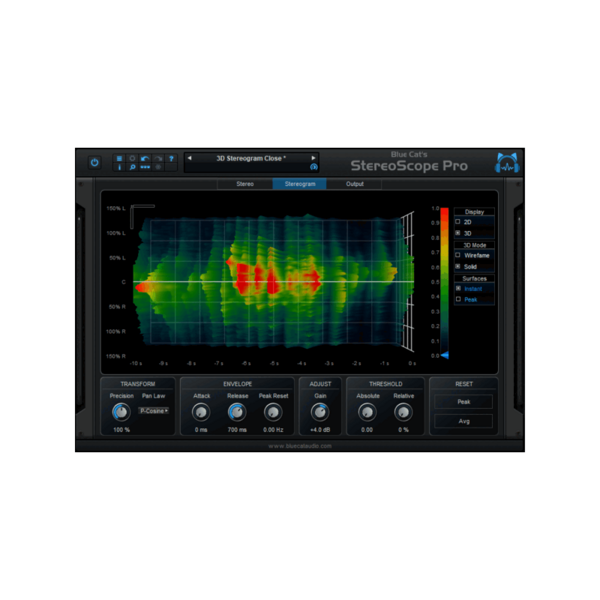Toggle the Instant surface checkbox

(458, 288)
